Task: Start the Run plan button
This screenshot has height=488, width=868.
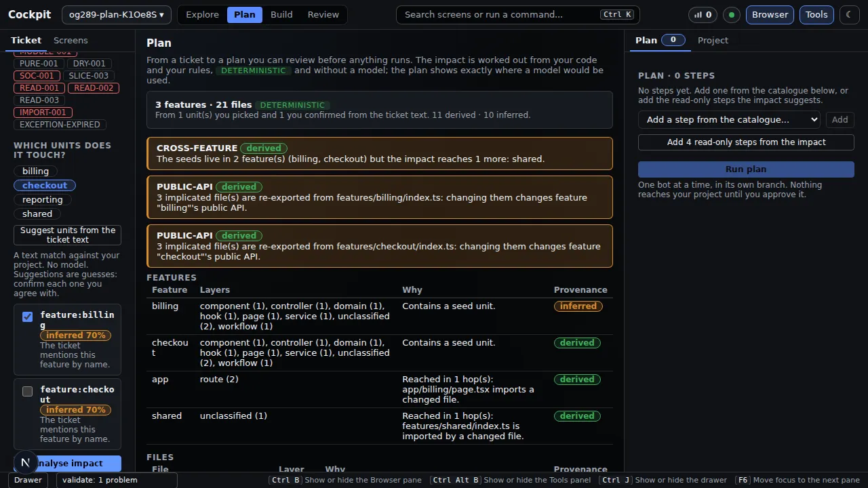Action: (746, 169)
